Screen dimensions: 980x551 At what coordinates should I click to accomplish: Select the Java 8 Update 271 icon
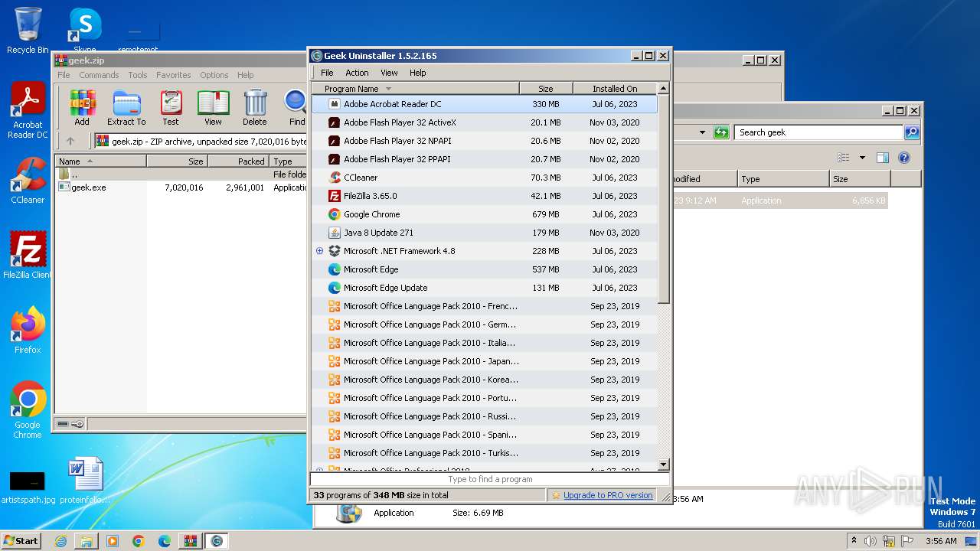pos(335,233)
